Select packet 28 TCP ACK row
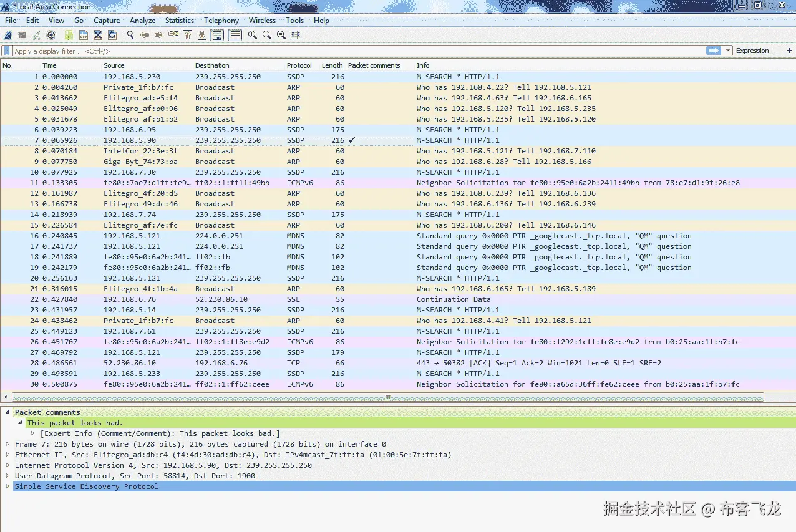796x532 pixels. tap(398, 363)
